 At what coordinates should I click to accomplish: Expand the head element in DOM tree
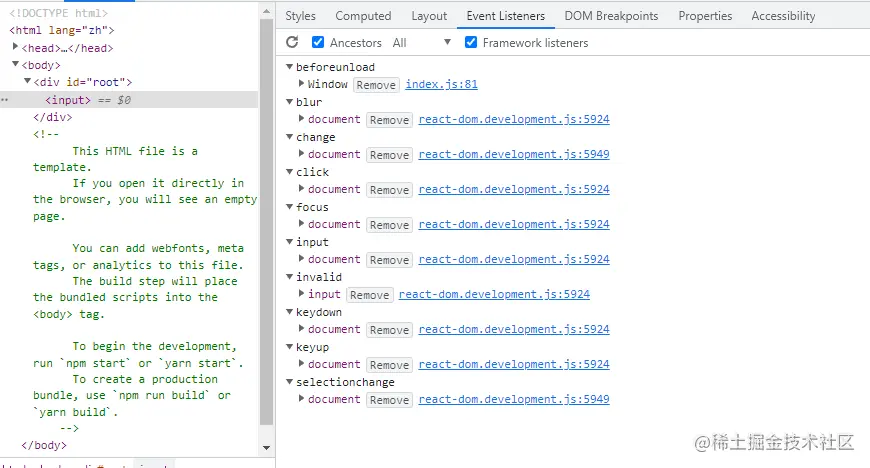coord(16,47)
